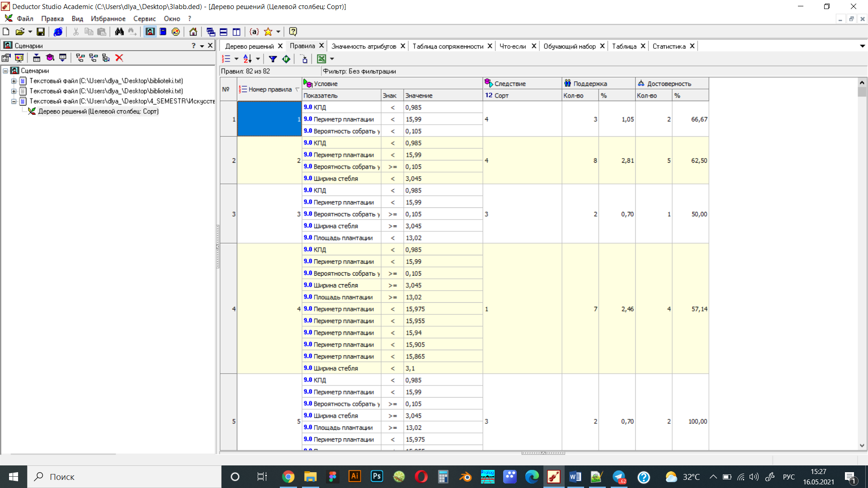Save project with the floppy disk icon
Screen dimensions: 868x488
pyautogui.click(x=41, y=32)
